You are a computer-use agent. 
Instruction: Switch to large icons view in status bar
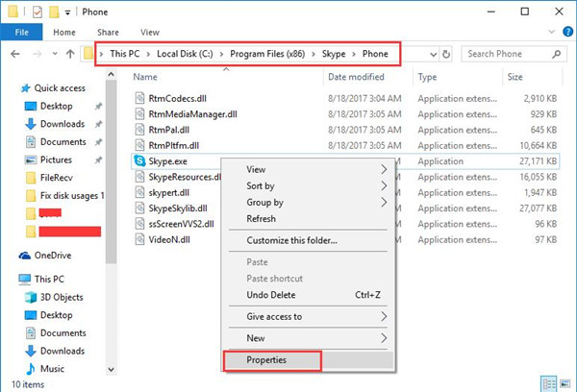point(564,384)
